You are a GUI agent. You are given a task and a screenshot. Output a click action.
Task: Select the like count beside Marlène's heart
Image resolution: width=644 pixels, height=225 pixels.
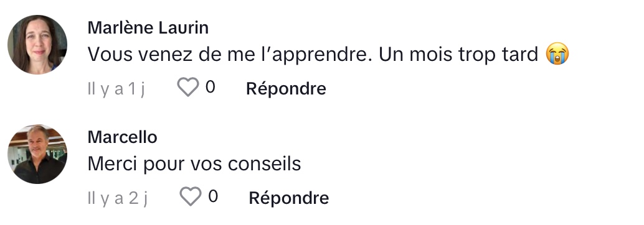[210, 87]
